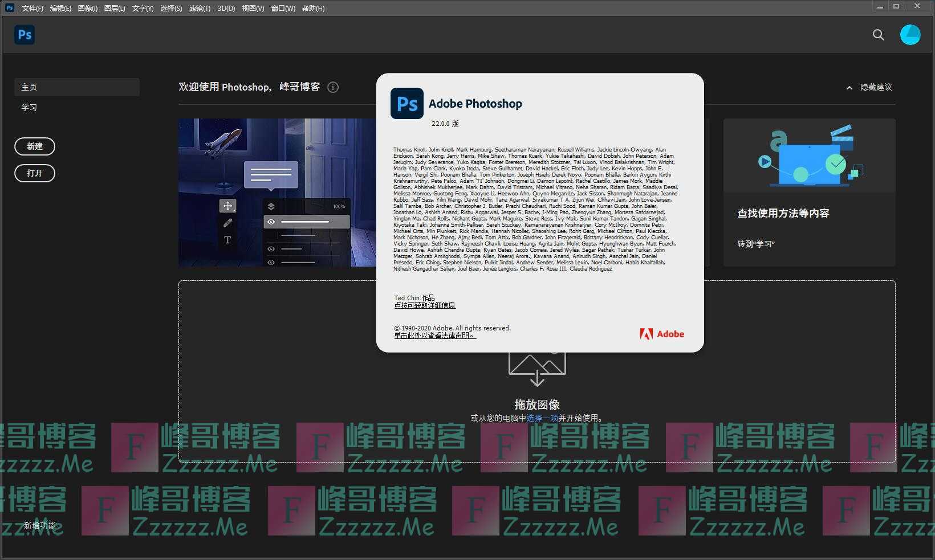Click the 新建 button
This screenshot has width=935, height=560.
pos(35,146)
